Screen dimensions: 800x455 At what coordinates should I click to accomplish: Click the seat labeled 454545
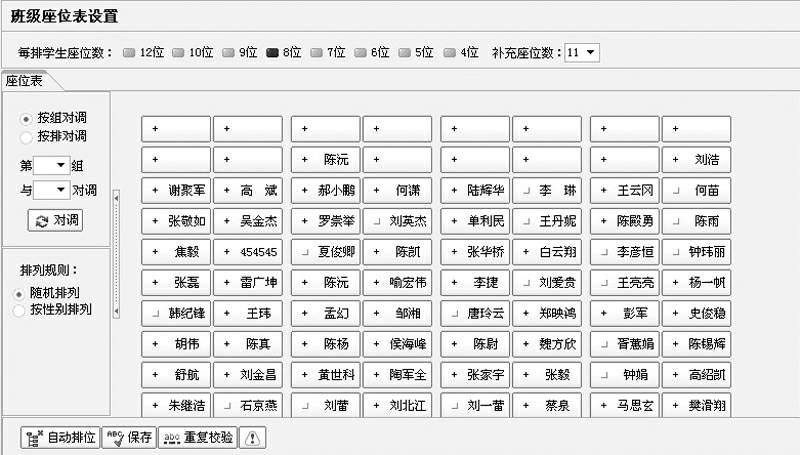click(248, 252)
